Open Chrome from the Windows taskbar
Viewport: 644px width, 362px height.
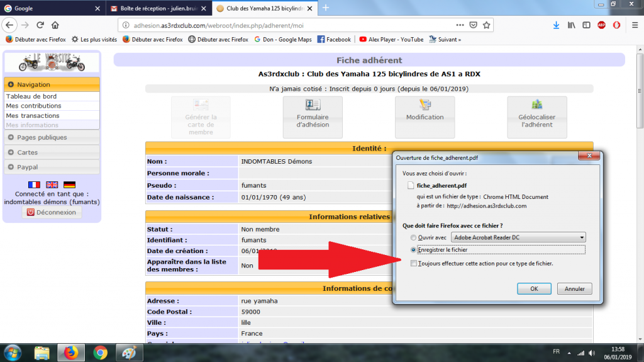[x=101, y=352]
